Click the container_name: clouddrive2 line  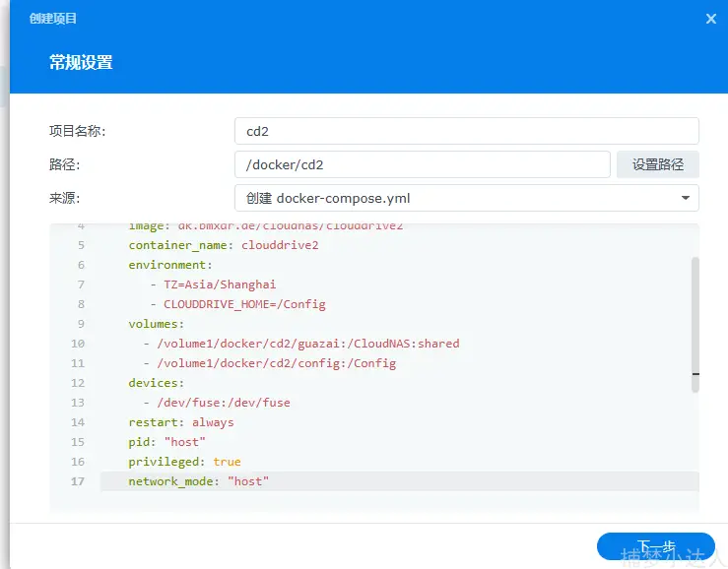(x=223, y=245)
